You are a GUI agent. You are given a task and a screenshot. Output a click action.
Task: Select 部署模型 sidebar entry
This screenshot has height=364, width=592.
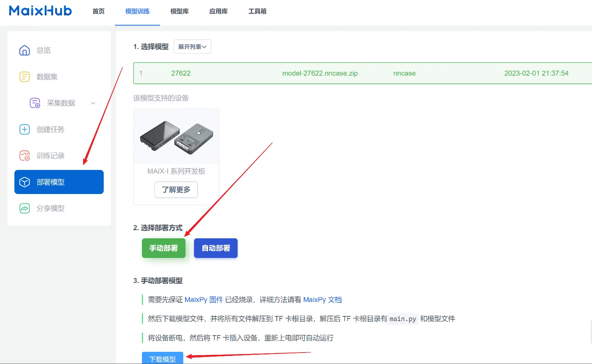(59, 182)
